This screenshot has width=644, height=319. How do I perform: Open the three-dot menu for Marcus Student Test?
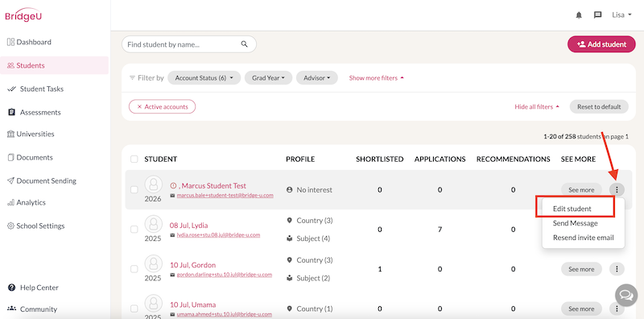617,189
